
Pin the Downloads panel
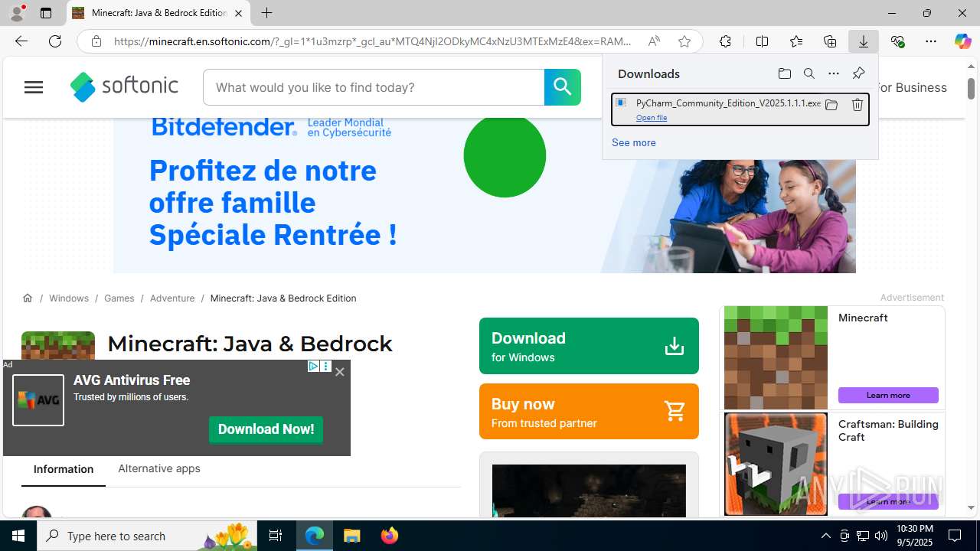[x=858, y=73]
